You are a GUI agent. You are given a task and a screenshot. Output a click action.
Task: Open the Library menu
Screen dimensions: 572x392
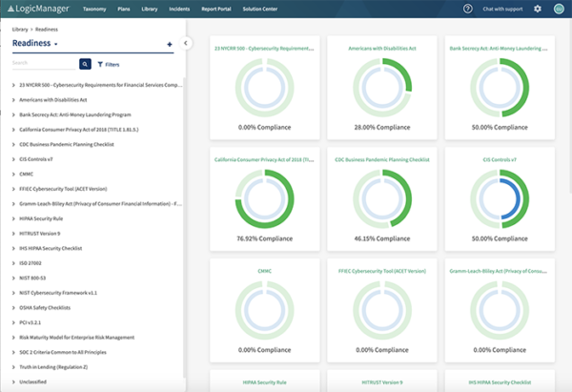[x=150, y=9]
